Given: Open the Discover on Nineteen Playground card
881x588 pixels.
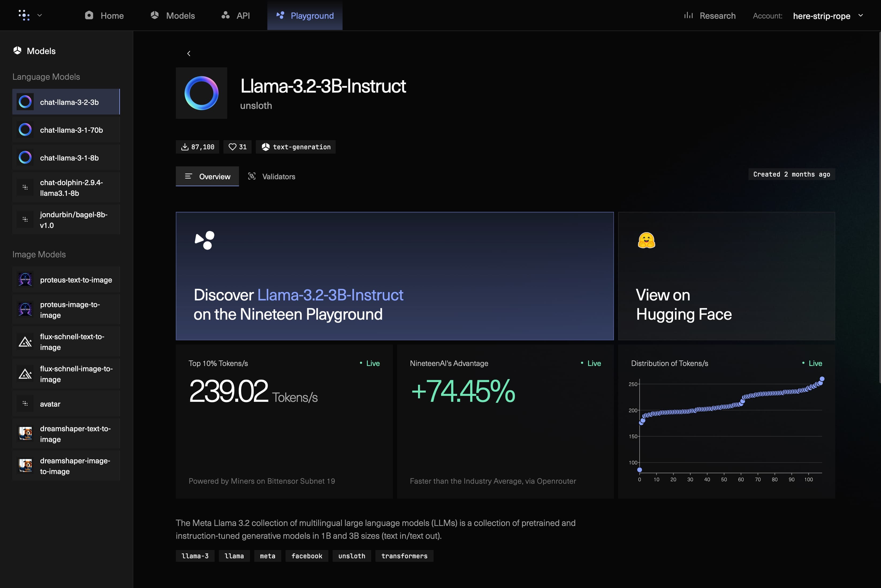Looking at the screenshot, I should pyautogui.click(x=394, y=276).
